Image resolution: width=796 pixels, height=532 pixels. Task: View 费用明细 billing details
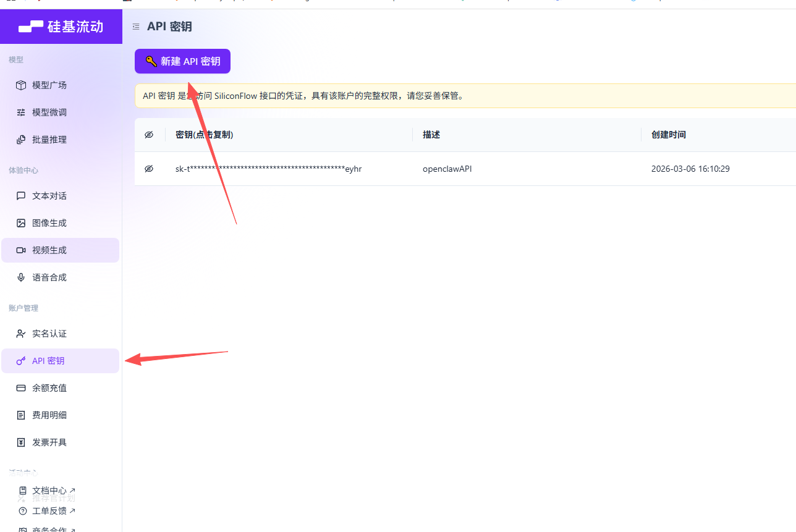click(49, 415)
